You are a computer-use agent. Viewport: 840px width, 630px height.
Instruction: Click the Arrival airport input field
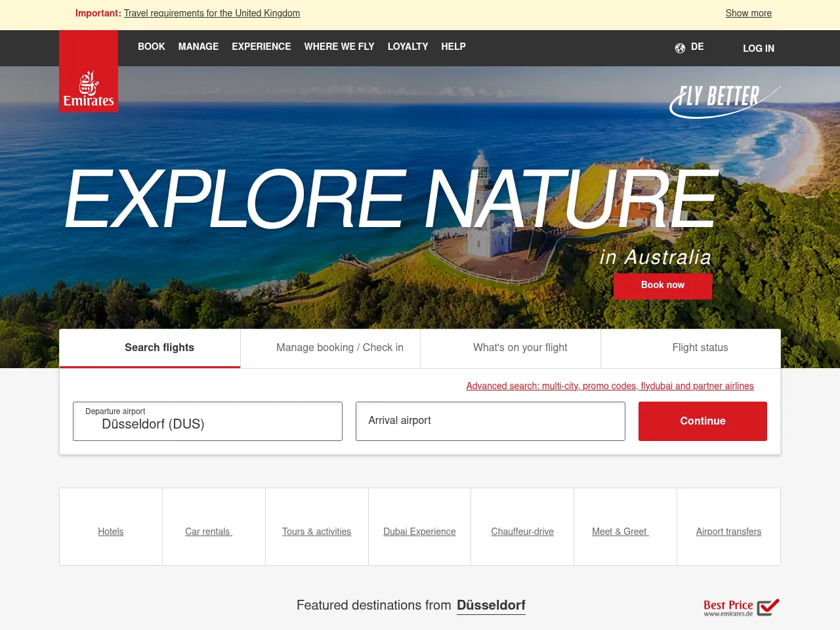[x=490, y=421]
